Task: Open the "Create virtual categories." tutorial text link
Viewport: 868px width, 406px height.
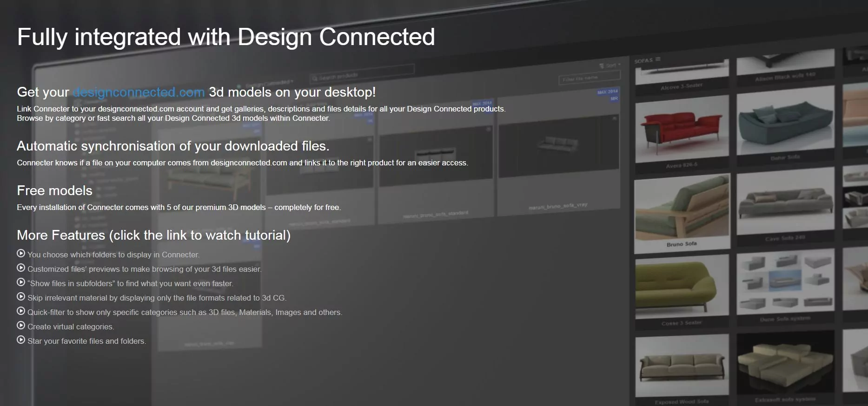Action: click(x=71, y=327)
